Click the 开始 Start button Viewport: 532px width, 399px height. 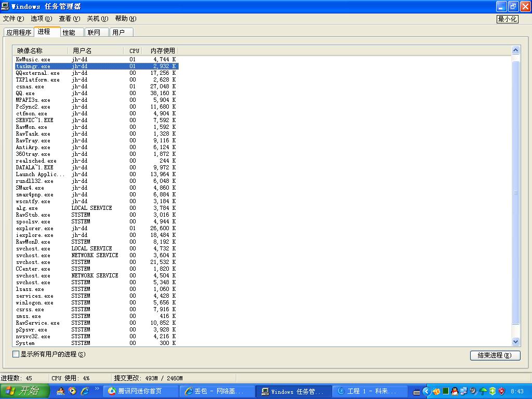pos(22,391)
